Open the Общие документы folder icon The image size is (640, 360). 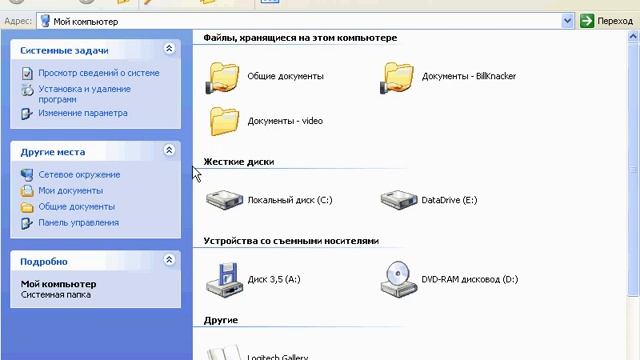tap(222, 78)
